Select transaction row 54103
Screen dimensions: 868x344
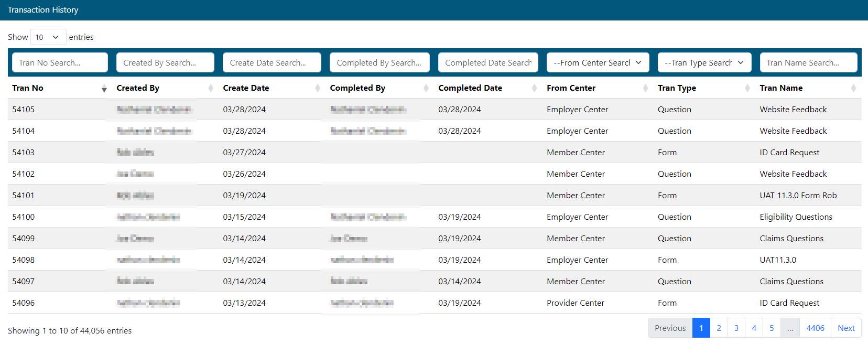pyautogui.click(x=24, y=153)
